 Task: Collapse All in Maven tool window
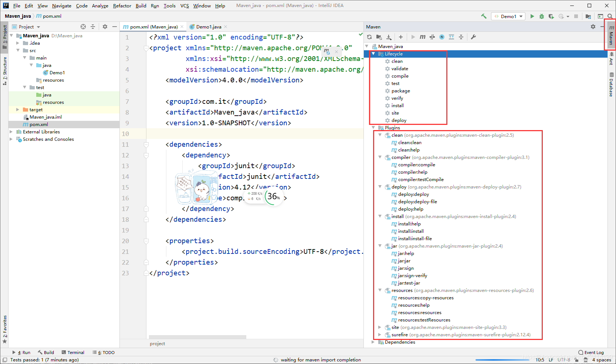point(461,37)
